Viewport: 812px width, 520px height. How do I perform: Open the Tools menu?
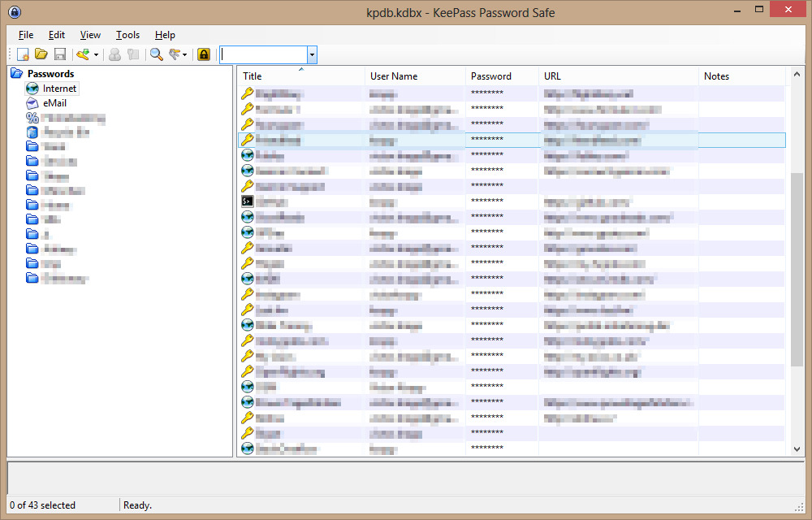pyautogui.click(x=127, y=35)
